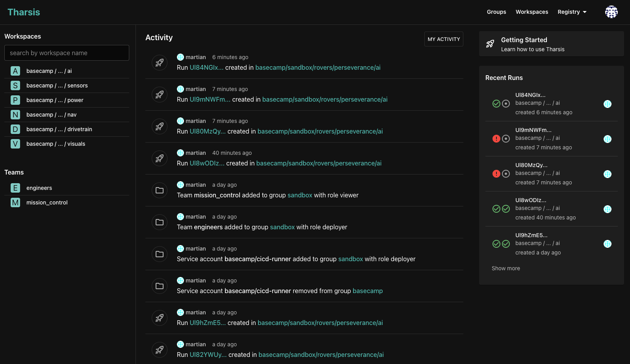This screenshot has height=364, width=630.
Task: Click rocket icon for run UI84NGIx activity
Action: 160,63
